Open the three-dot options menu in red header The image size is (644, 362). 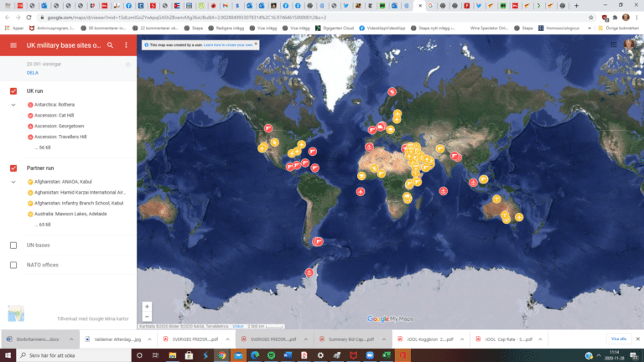tap(126, 45)
